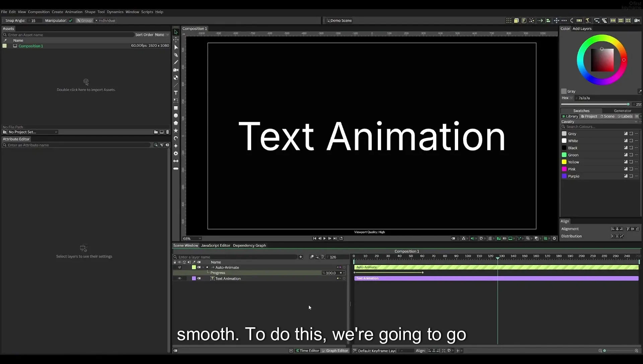Switch to JavaScript Editor tab

(215, 246)
